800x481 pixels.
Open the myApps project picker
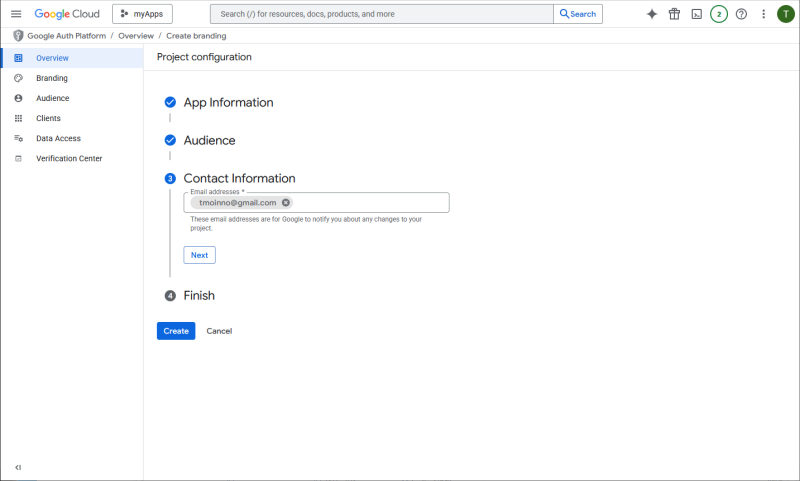[x=142, y=14]
